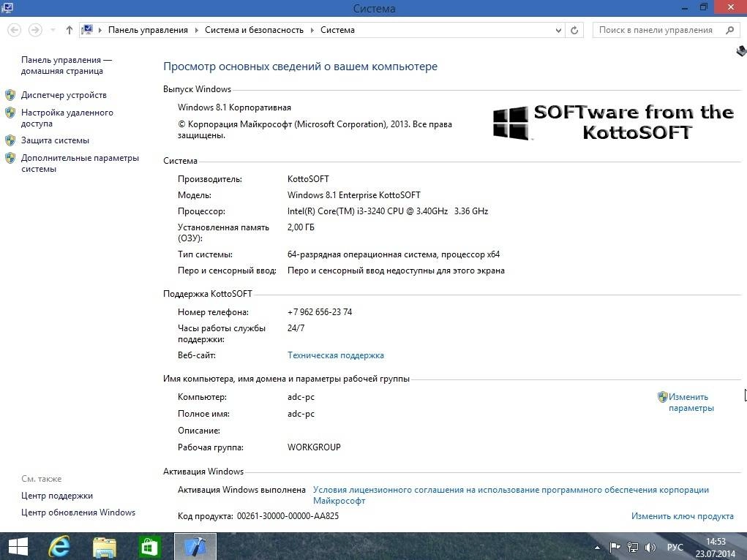
Task: Open Панель управления домашняя страница link
Action: 67,65
